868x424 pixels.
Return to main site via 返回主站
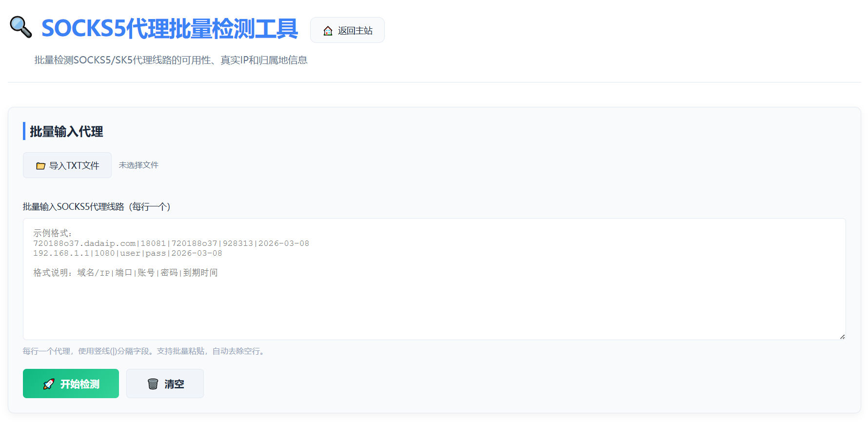pyautogui.click(x=347, y=30)
